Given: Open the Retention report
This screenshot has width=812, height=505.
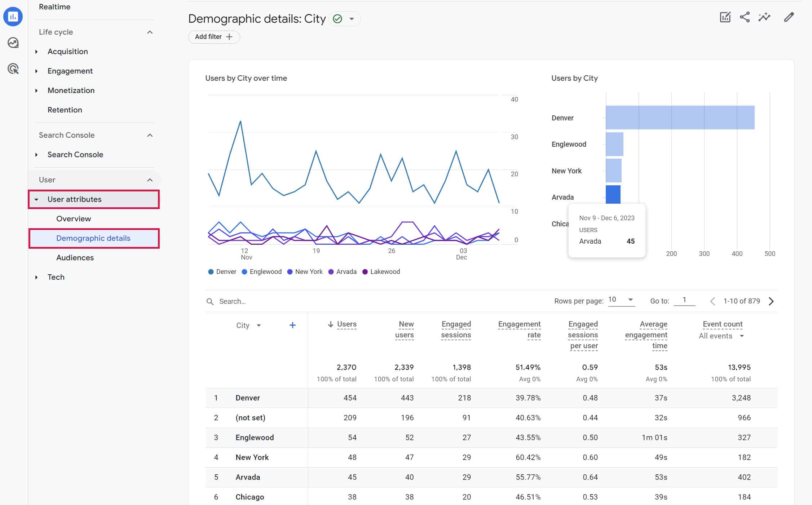Looking at the screenshot, I should (65, 110).
